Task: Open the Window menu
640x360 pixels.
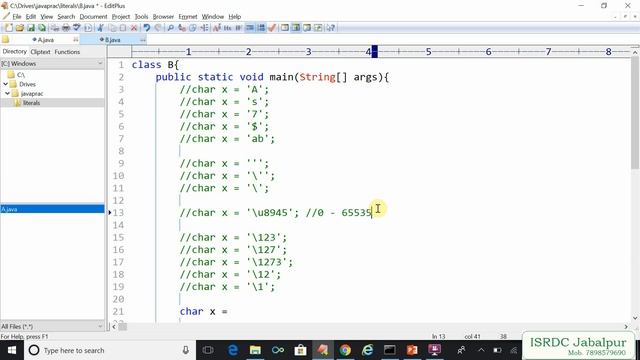Action: coord(213,17)
